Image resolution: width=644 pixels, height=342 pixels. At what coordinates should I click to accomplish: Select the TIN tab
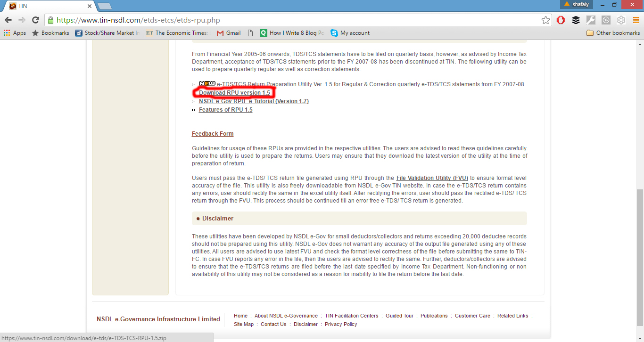click(x=50, y=6)
